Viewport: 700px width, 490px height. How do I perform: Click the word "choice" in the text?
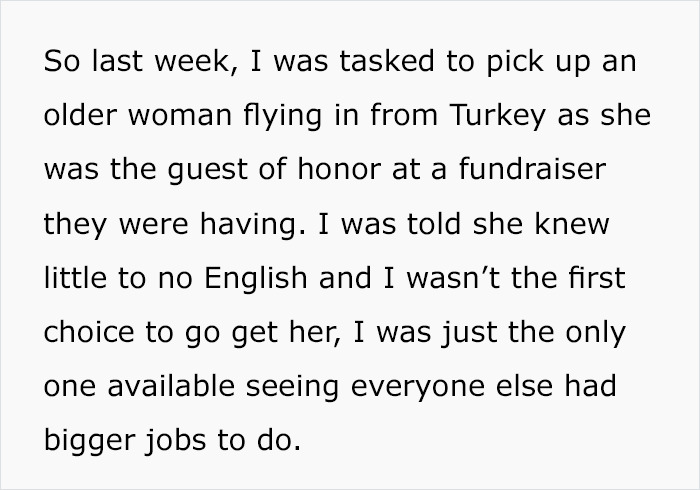(x=89, y=332)
